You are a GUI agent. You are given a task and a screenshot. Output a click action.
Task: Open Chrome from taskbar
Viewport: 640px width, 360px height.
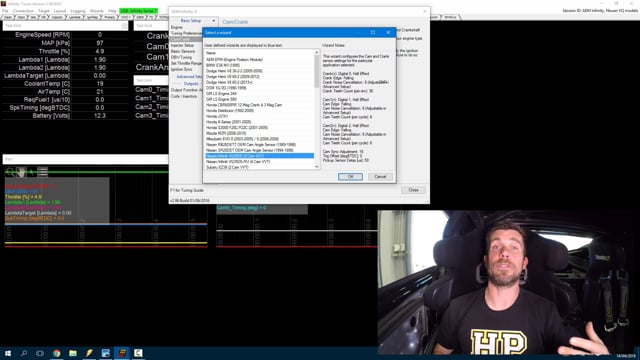[x=56, y=353]
